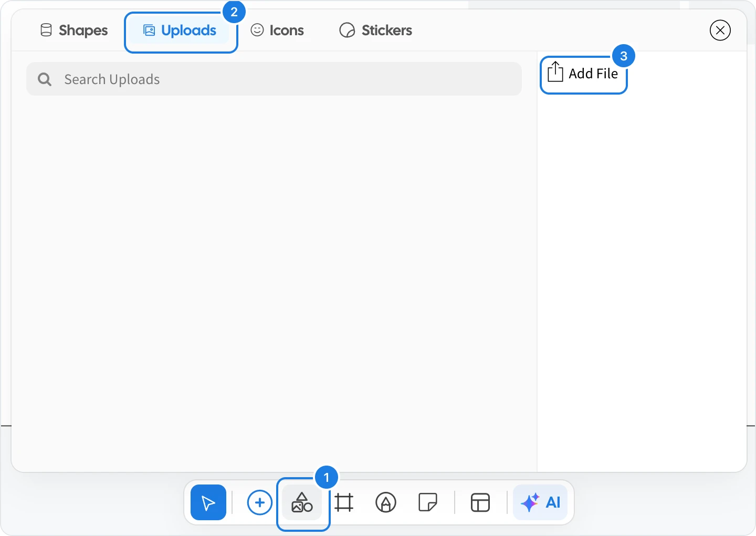Close the library panel
This screenshot has width=756, height=536.
pos(720,30)
